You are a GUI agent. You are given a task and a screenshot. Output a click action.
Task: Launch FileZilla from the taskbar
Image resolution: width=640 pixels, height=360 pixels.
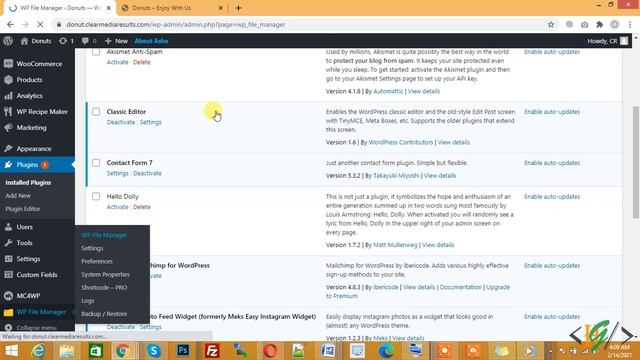click(212, 351)
